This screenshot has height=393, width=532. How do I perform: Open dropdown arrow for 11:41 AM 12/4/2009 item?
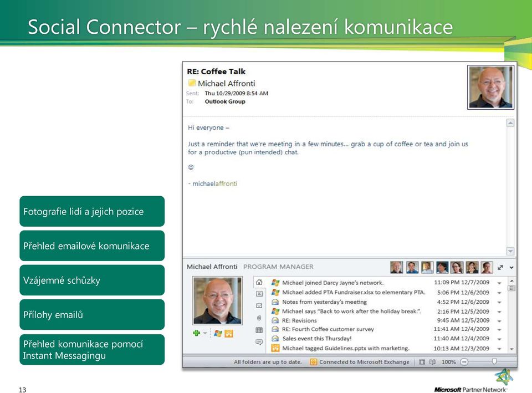point(499,330)
